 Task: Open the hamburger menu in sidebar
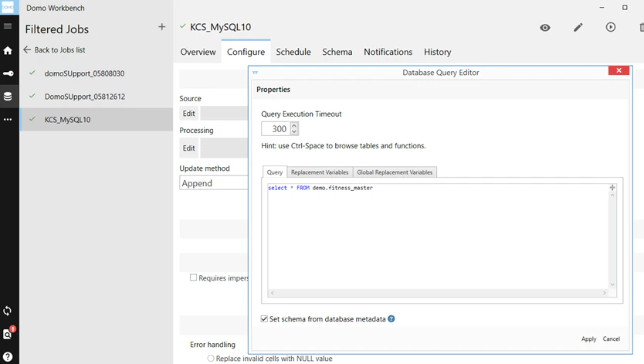pos(8,26)
